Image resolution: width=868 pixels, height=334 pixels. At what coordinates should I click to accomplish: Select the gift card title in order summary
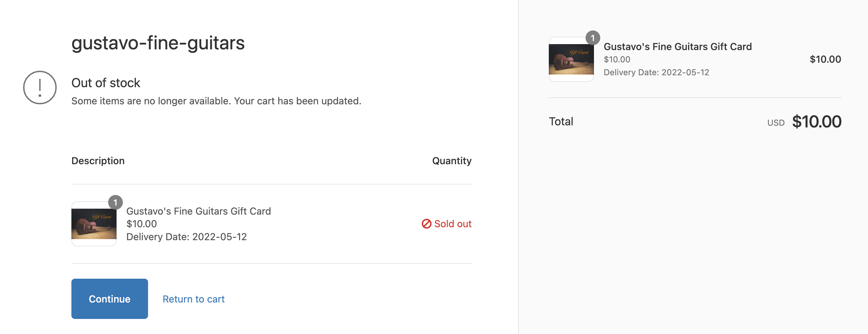pyautogui.click(x=678, y=47)
